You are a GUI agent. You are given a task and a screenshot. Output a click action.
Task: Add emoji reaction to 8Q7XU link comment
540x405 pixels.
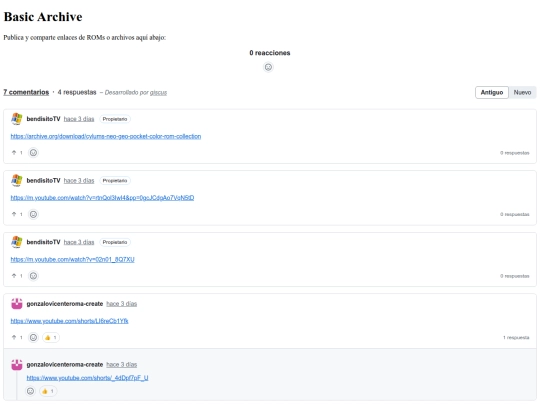[x=33, y=276]
